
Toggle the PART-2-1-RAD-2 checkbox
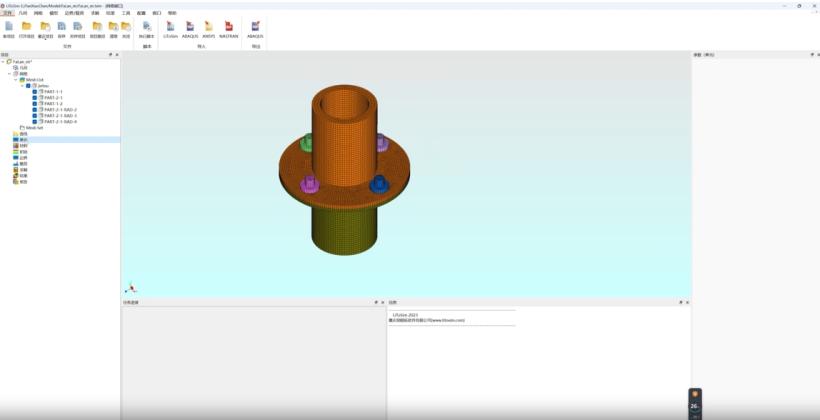coord(35,110)
